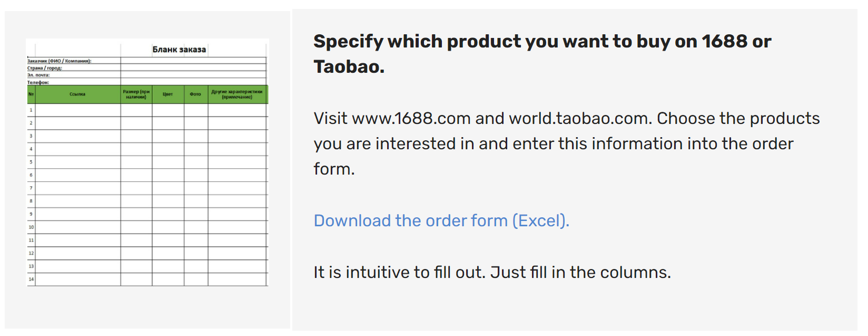Click the 'Телефон:' row label
This screenshot has width=868, height=336.
(x=38, y=82)
